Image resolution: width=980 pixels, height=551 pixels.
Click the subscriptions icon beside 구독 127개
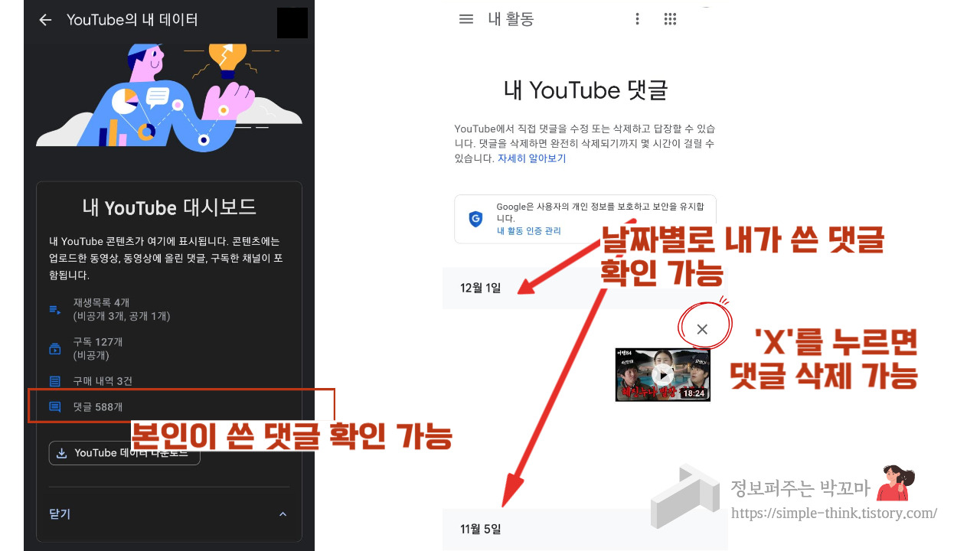55,349
